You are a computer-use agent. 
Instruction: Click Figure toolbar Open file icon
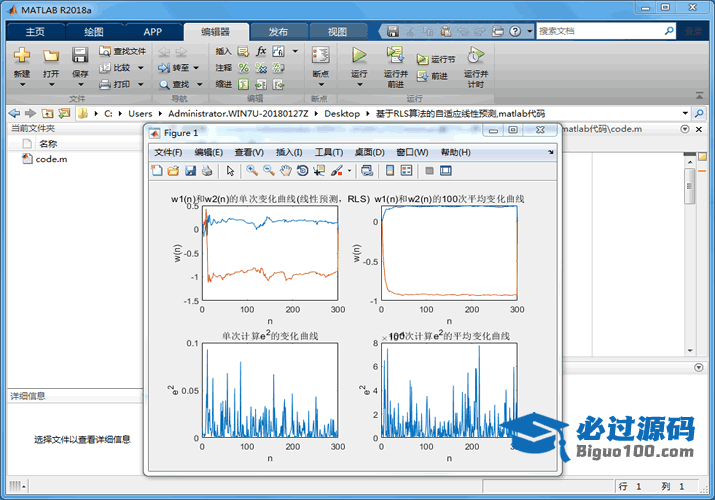coord(173,170)
